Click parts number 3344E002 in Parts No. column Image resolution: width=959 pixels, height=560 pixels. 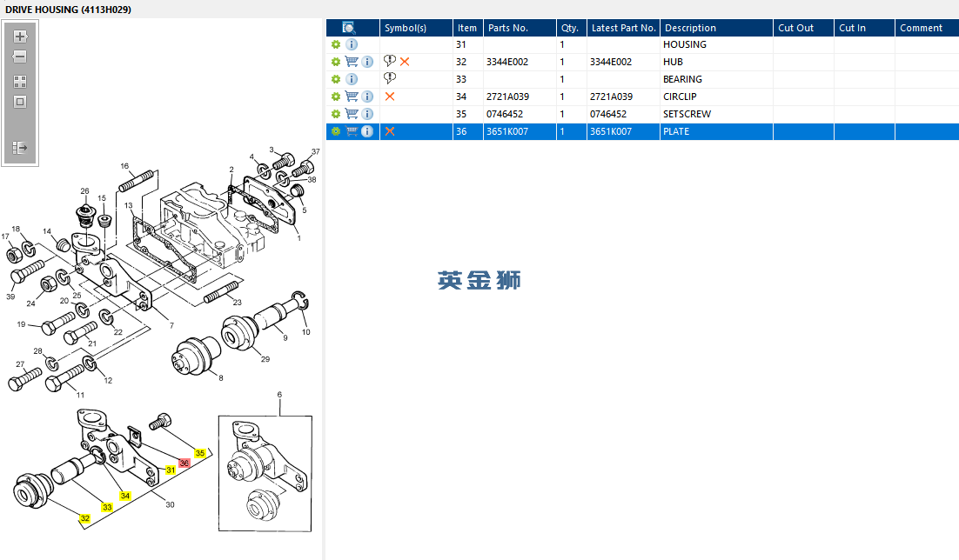(x=507, y=62)
